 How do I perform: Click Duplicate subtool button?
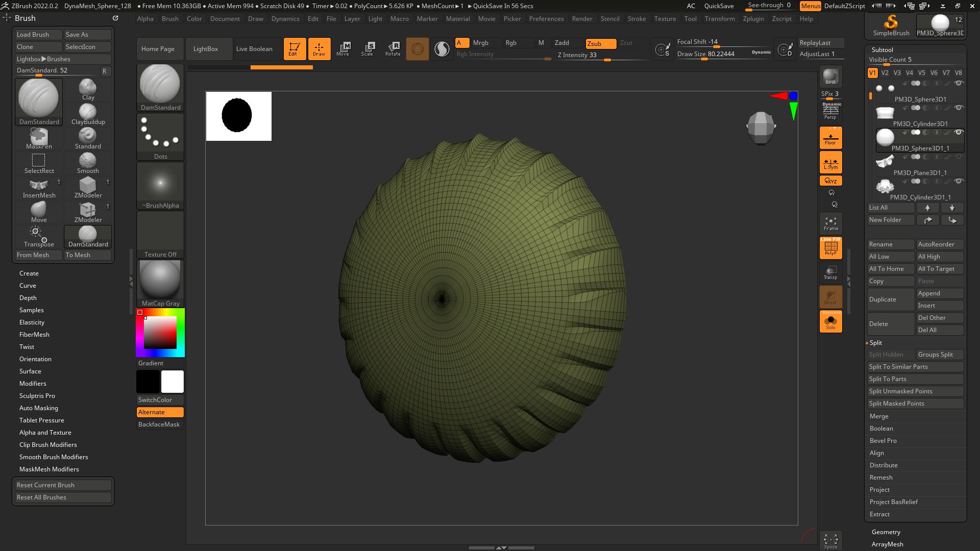point(891,299)
